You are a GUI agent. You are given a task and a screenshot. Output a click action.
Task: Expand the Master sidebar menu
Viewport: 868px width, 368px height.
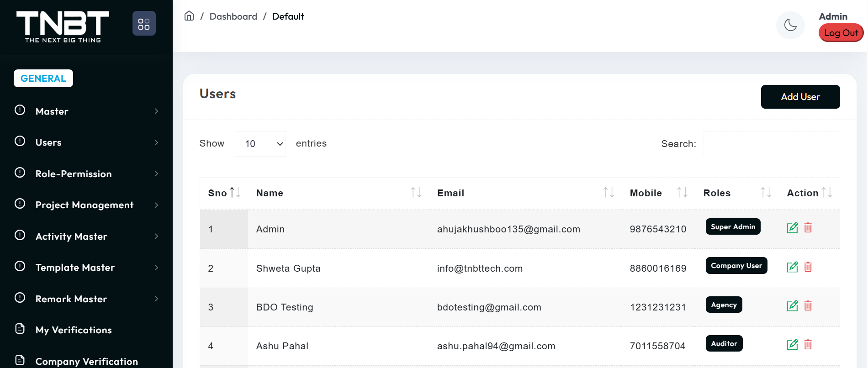87,111
